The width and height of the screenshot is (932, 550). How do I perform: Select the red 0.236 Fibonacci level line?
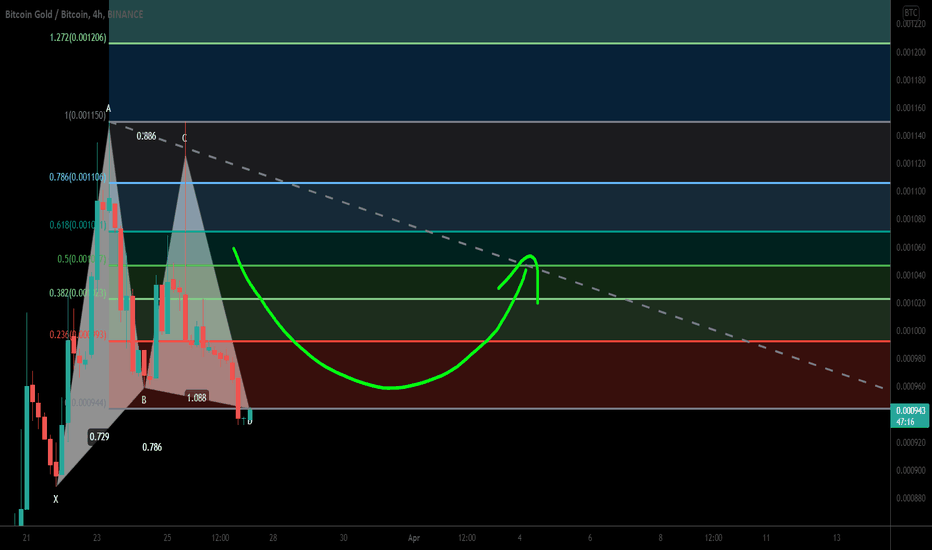coord(499,341)
